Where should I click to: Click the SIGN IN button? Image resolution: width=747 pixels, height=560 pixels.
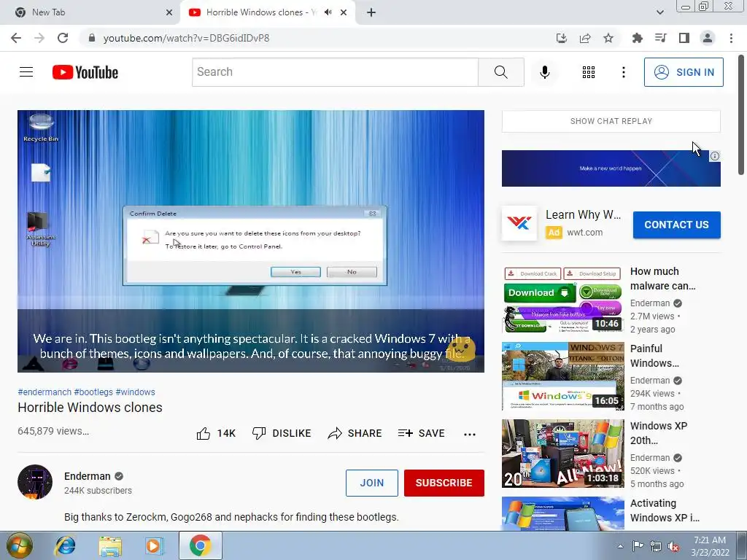coord(684,72)
